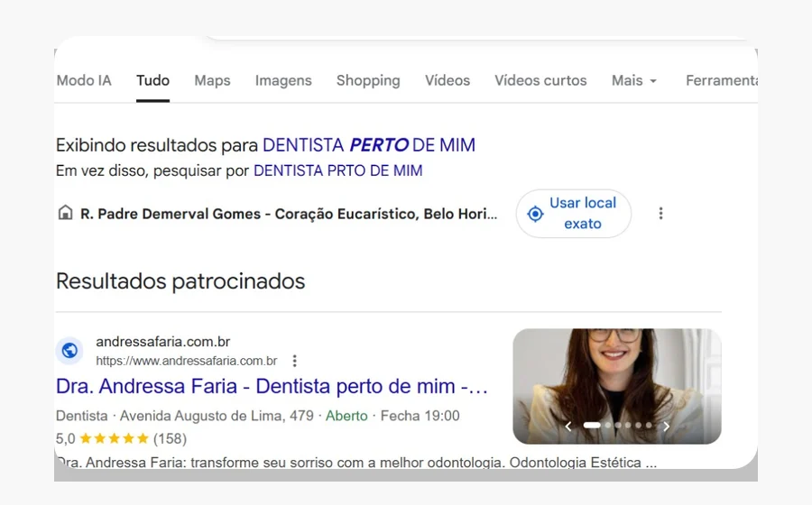
Task: Open the Ferramentas search tools
Action: [x=722, y=80]
